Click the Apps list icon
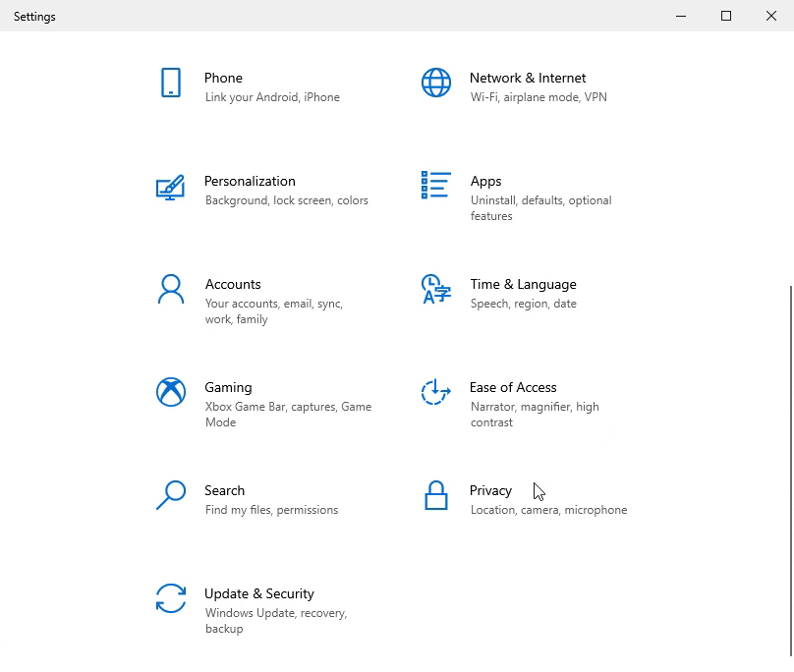794x672 pixels. click(436, 186)
